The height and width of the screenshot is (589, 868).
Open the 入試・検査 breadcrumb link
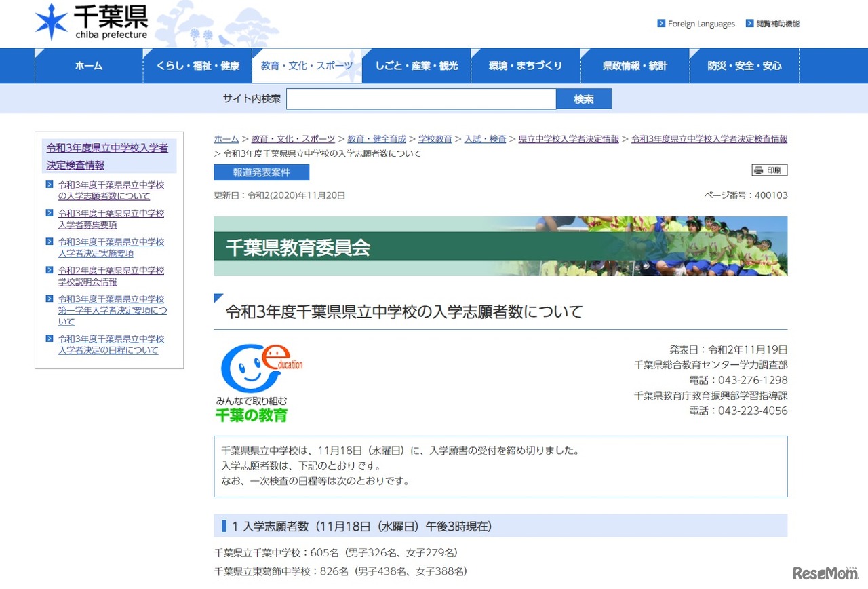(486, 138)
